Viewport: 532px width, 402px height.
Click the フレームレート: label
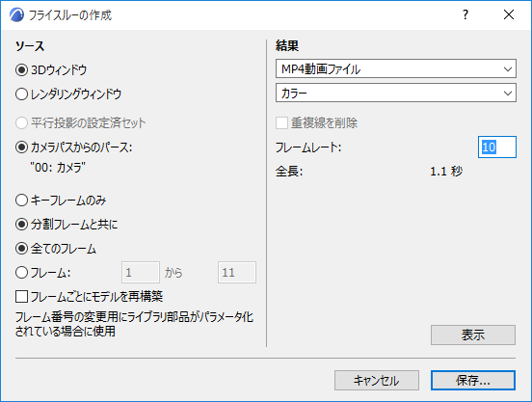pos(308,147)
